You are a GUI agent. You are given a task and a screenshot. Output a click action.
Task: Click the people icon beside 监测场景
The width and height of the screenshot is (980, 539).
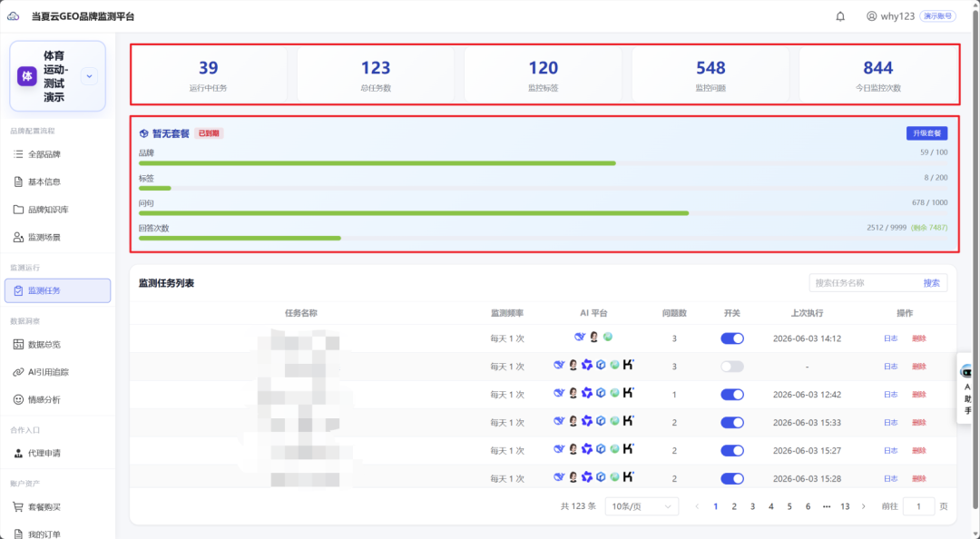tap(18, 237)
